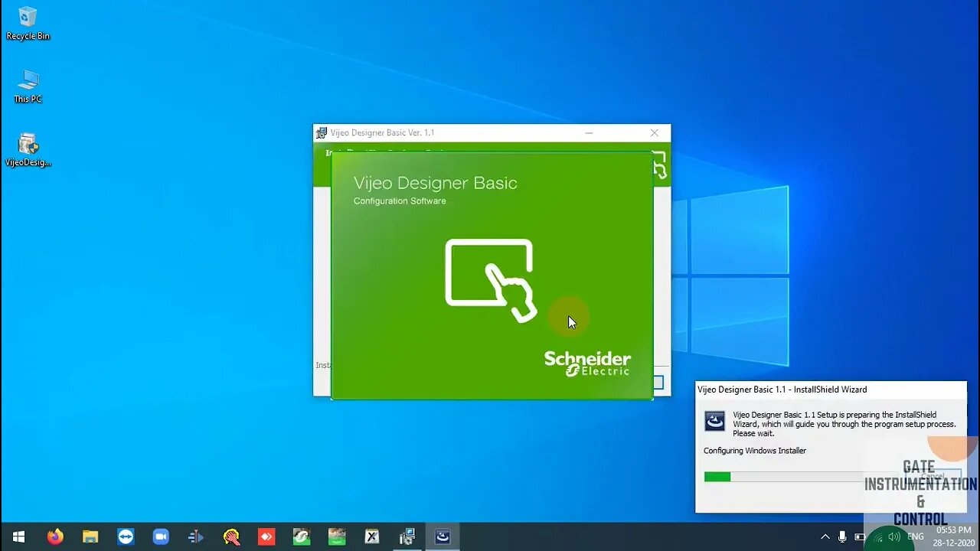This screenshot has width=980, height=551.
Task: Open the Wi-Fi network tray icon
Action: 877,536
